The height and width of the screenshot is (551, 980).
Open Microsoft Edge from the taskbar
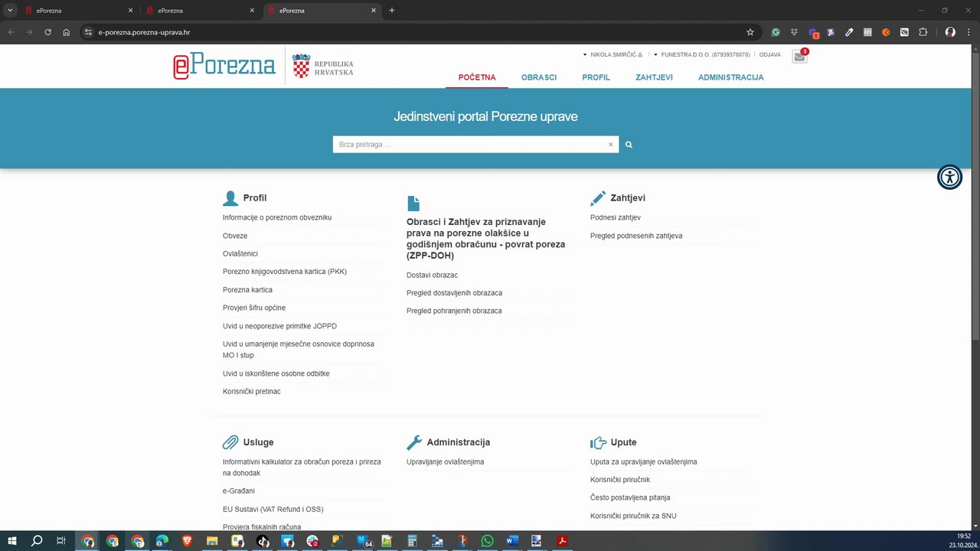click(x=162, y=541)
